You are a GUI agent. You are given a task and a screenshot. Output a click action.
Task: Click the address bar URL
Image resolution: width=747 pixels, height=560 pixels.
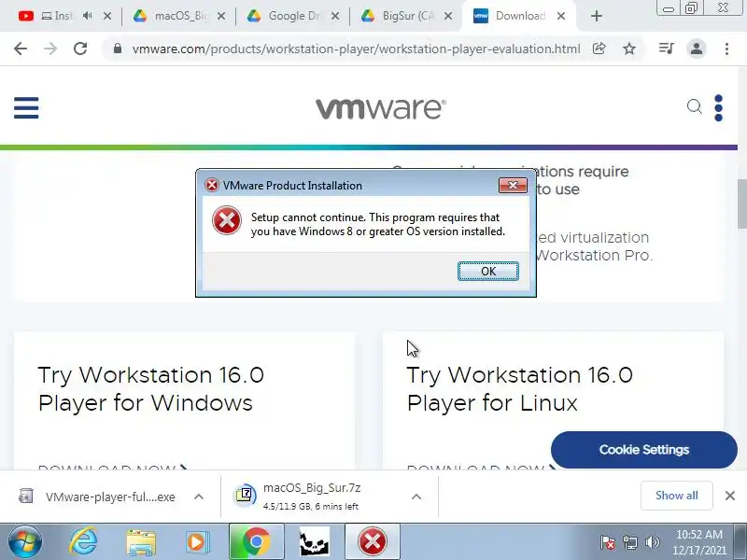[356, 49]
